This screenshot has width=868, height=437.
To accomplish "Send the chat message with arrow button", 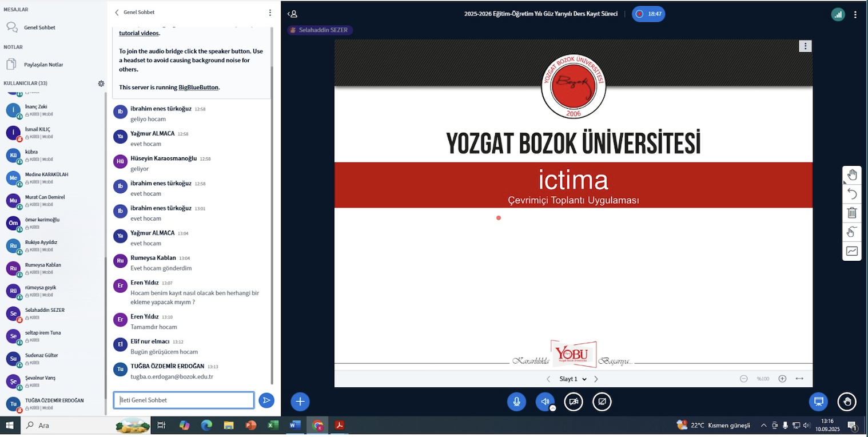I will pos(266,400).
